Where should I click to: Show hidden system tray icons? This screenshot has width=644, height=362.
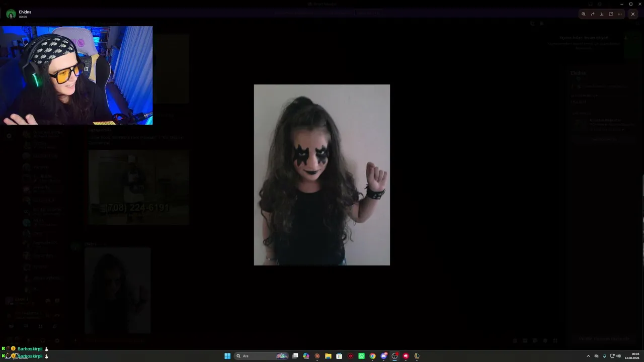[588, 356]
